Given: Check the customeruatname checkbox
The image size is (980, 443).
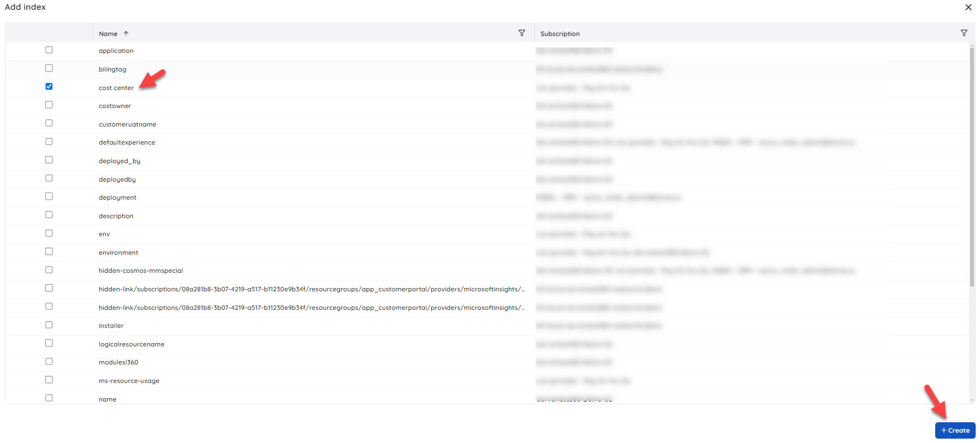Looking at the screenshot, I should 49,123.
